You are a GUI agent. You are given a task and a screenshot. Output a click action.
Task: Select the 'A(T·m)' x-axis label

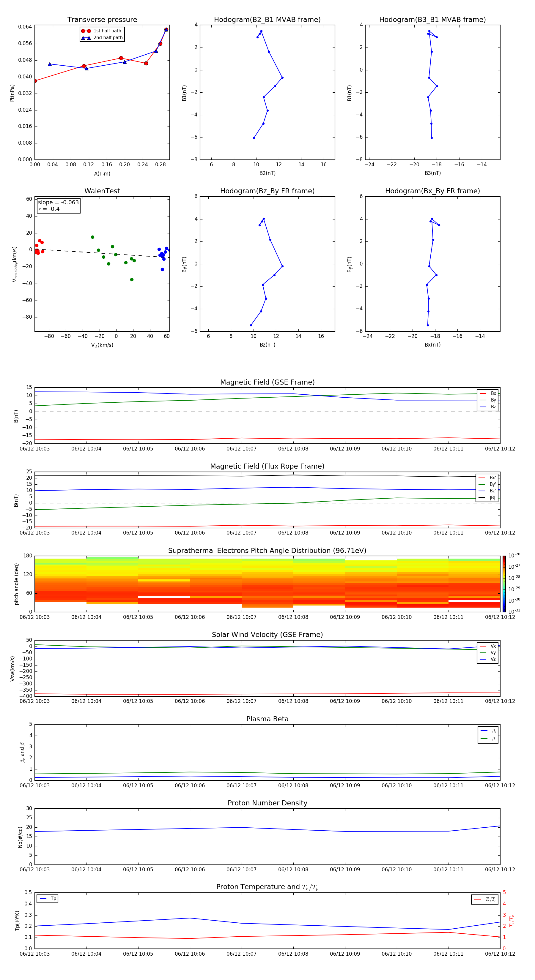102,173
